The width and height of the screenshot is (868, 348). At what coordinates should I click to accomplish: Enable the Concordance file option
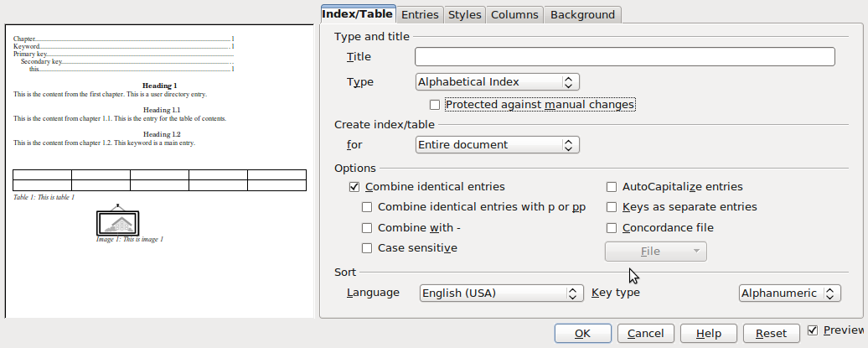pyautogui.click(x=612, y=228)
